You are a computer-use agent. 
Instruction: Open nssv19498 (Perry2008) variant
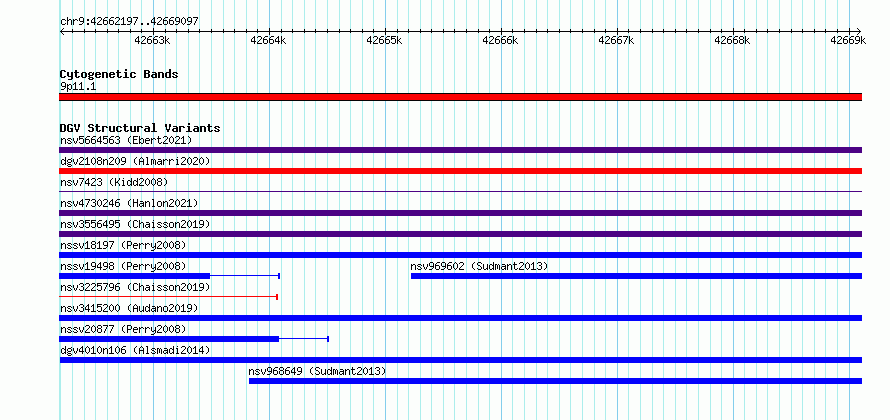point(123,266)
